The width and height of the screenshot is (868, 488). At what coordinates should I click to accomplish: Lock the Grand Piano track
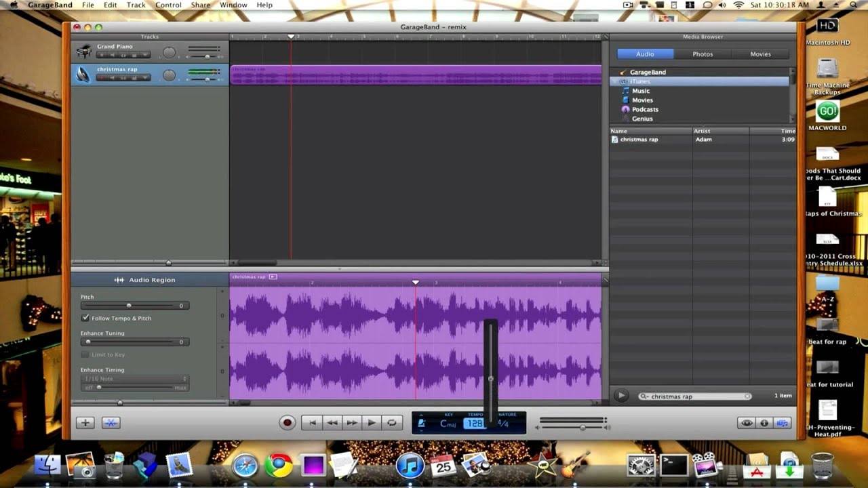coord(134,55)
